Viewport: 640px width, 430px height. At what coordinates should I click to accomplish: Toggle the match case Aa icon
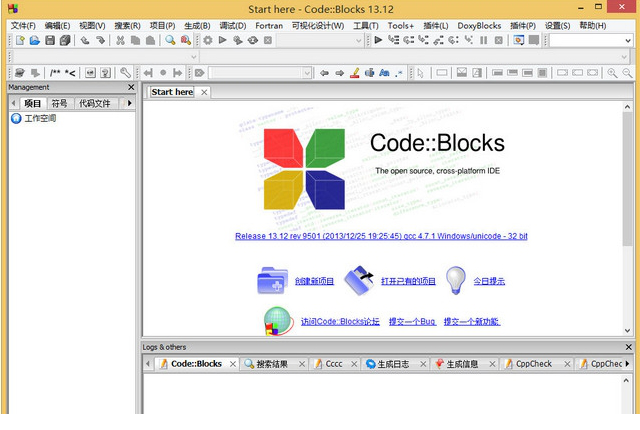tap(384, 73)
